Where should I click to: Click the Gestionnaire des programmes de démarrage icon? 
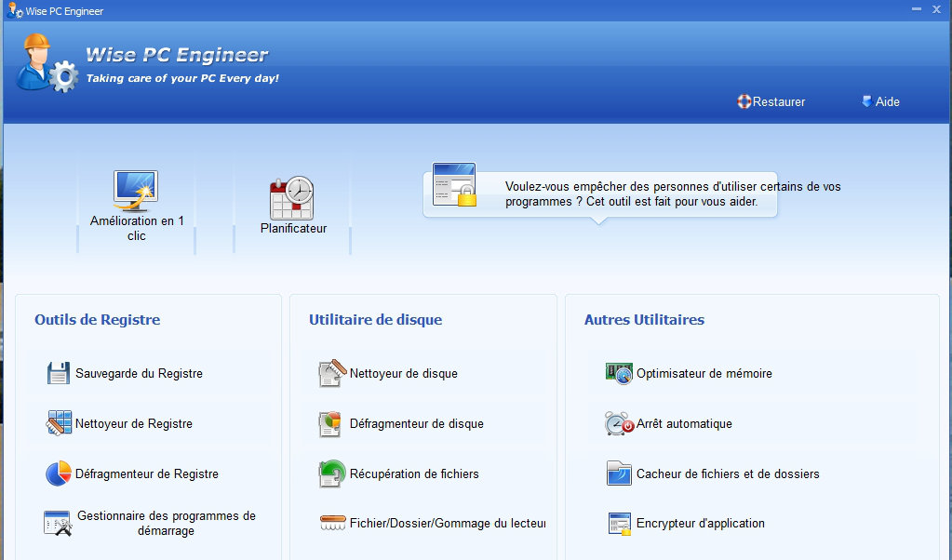point(59,523)
